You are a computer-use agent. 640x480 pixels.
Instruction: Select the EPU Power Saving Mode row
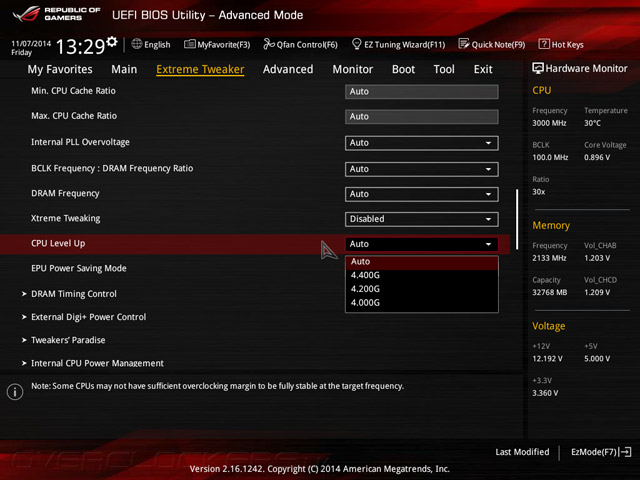tap(255, 269)
